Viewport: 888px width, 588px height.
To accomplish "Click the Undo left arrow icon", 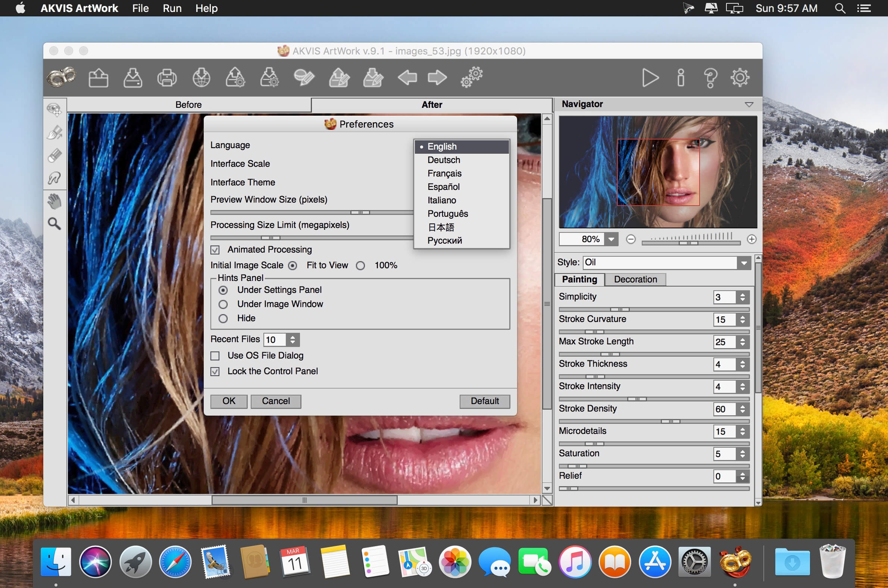I will point(407,78).
